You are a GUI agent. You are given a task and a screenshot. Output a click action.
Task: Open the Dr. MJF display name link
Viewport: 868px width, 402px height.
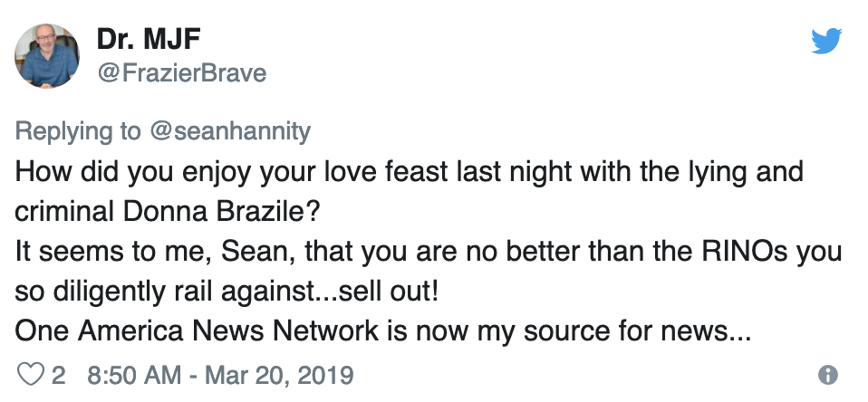pos(148,41)
